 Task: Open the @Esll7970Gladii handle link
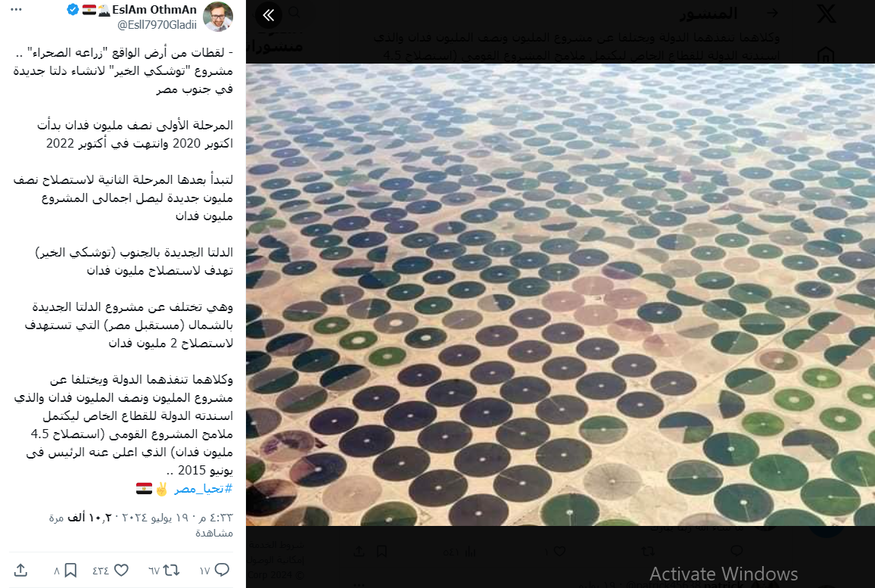(x=157, y=24)
